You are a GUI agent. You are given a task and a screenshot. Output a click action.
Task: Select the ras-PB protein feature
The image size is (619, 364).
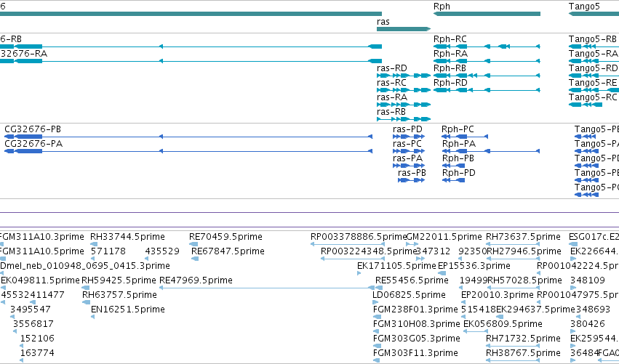(x=412, y=180)
